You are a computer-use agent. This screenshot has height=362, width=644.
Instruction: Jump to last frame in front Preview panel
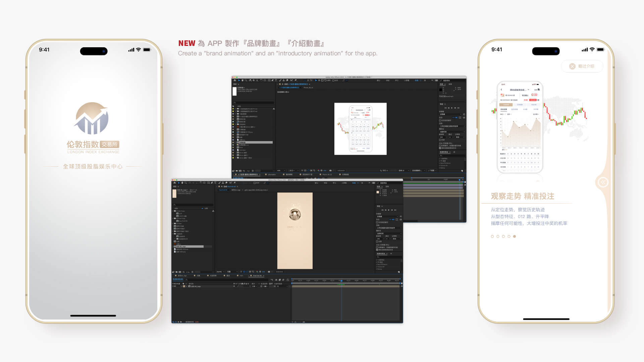click(x=395, y=210)
